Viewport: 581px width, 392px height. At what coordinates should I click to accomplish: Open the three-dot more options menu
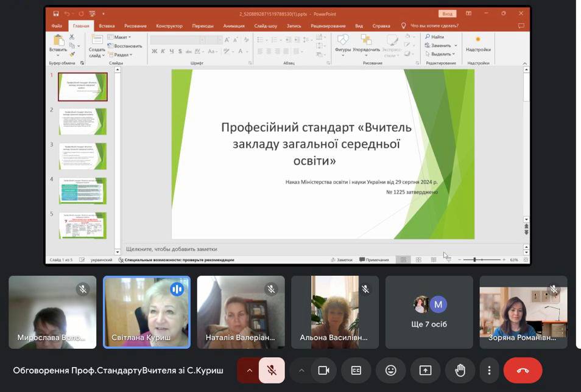489,370
